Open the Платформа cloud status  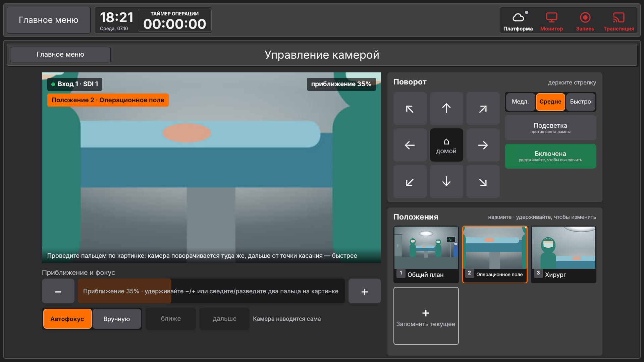click(518, 21)
